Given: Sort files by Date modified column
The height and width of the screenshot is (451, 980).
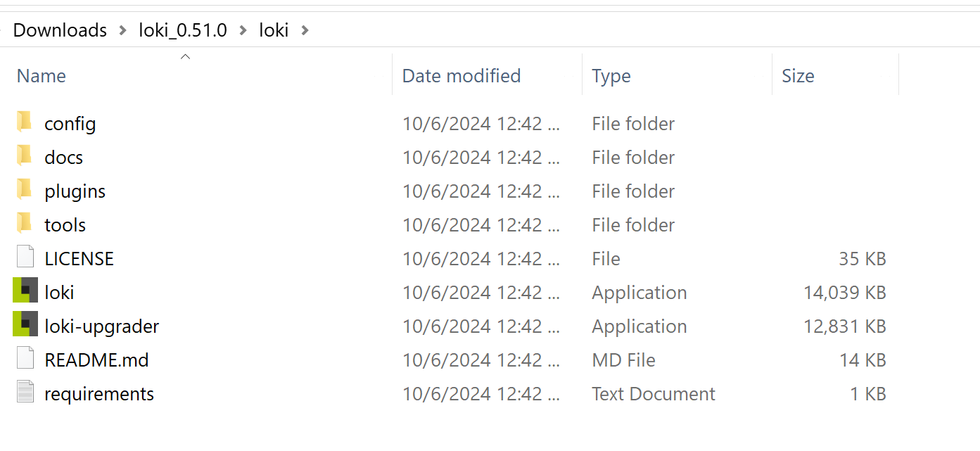Looking at the screenshot, I should (462, 76).
